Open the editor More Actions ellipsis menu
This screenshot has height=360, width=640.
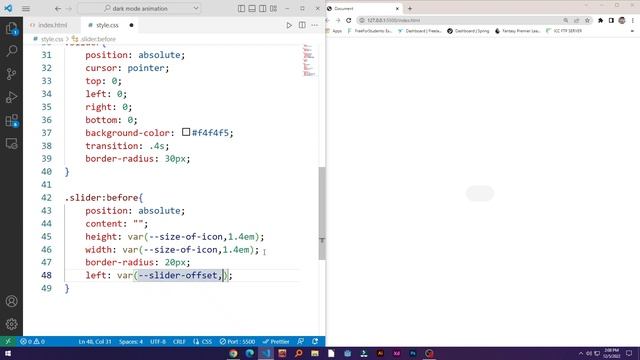pyautogui.click(x=315, y=25)
